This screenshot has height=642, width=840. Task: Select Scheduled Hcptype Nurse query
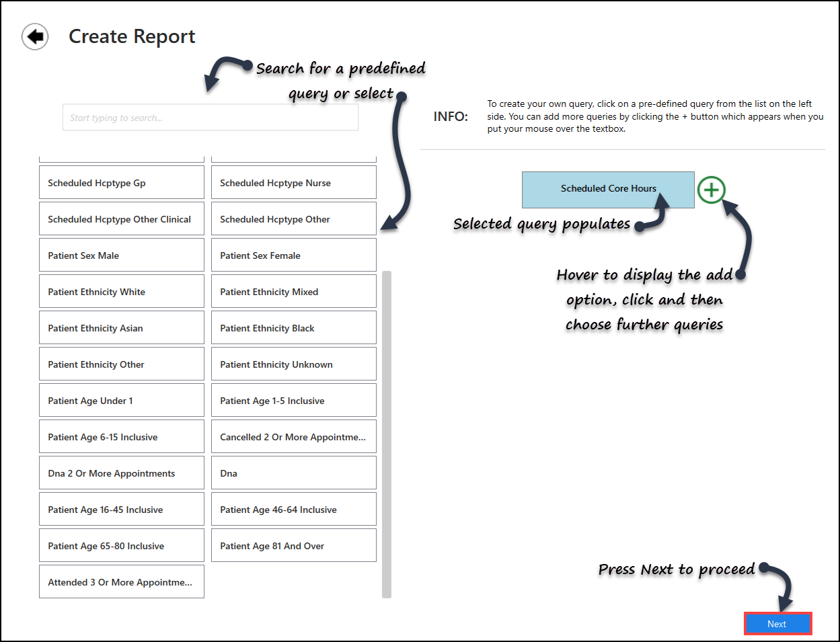point(293,183)
